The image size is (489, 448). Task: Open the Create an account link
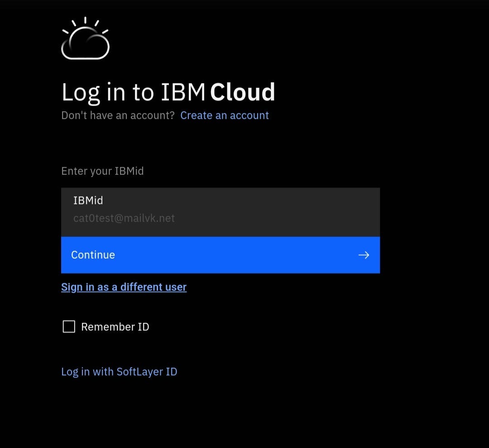[x=225, y=116]
